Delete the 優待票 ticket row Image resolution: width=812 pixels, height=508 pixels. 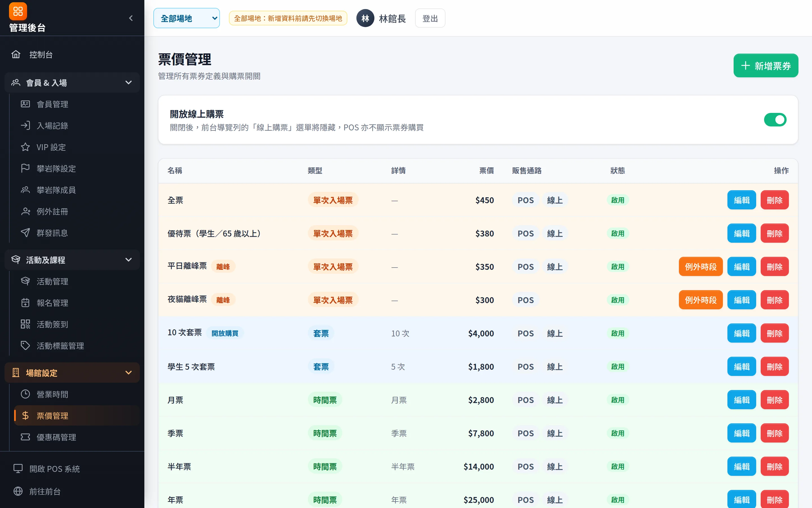(x=775, y=233)
